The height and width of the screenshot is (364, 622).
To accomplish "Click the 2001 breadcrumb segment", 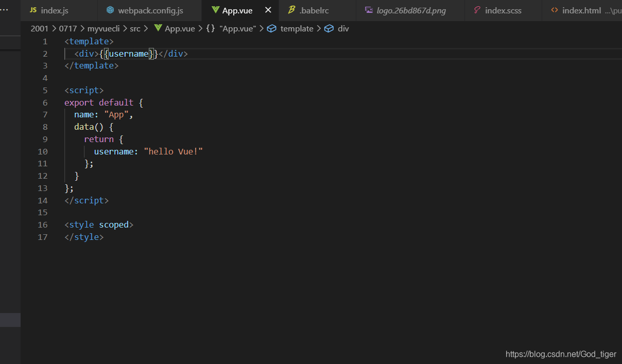I will tap(40, 29).
